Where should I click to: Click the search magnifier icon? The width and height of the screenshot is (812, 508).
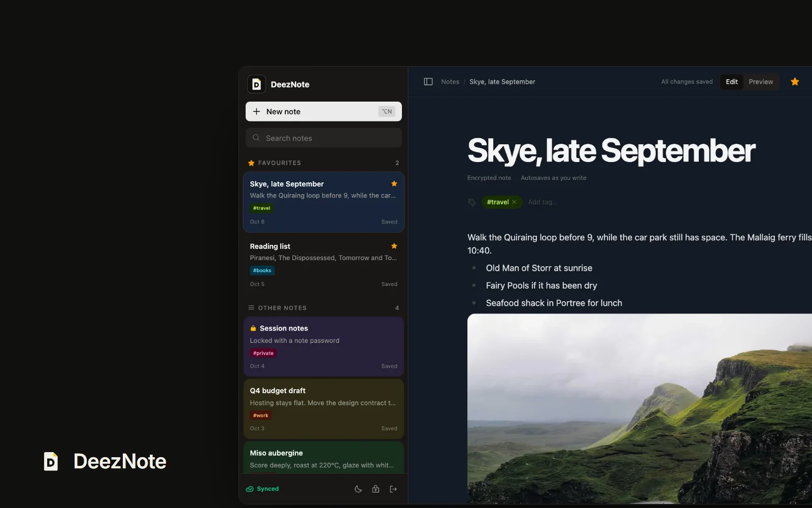point(256,138)
